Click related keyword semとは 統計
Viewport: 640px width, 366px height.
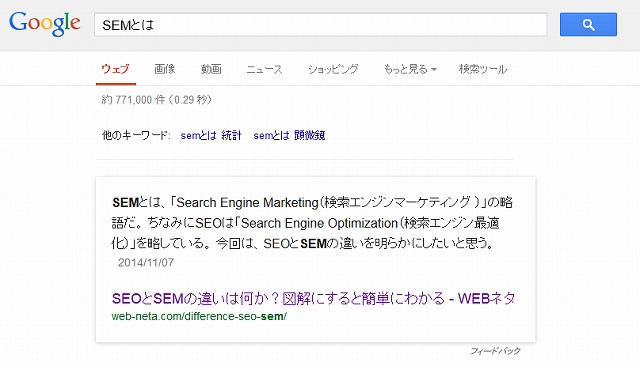[211, 135]
